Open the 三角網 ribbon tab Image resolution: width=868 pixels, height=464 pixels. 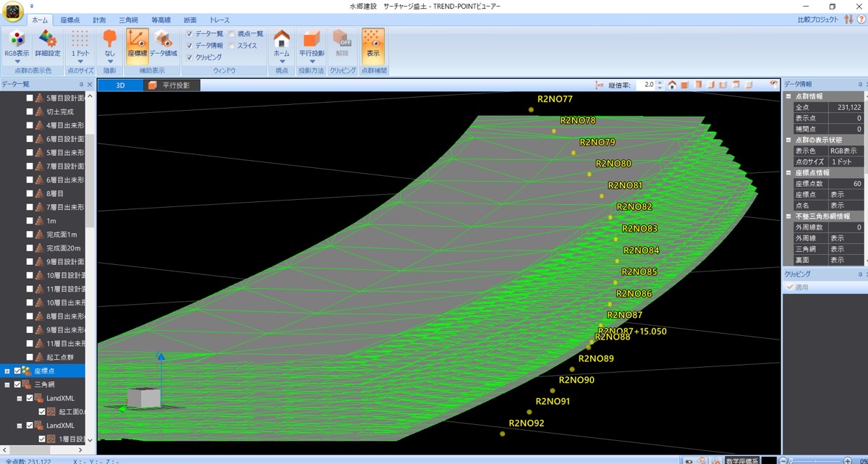coord(130,20)
